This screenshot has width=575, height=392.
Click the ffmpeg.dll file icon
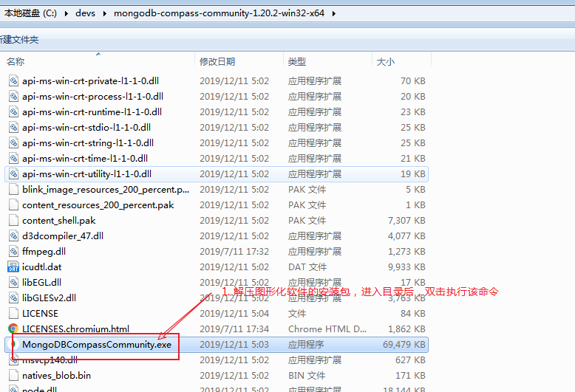click(x=13, y=251)
